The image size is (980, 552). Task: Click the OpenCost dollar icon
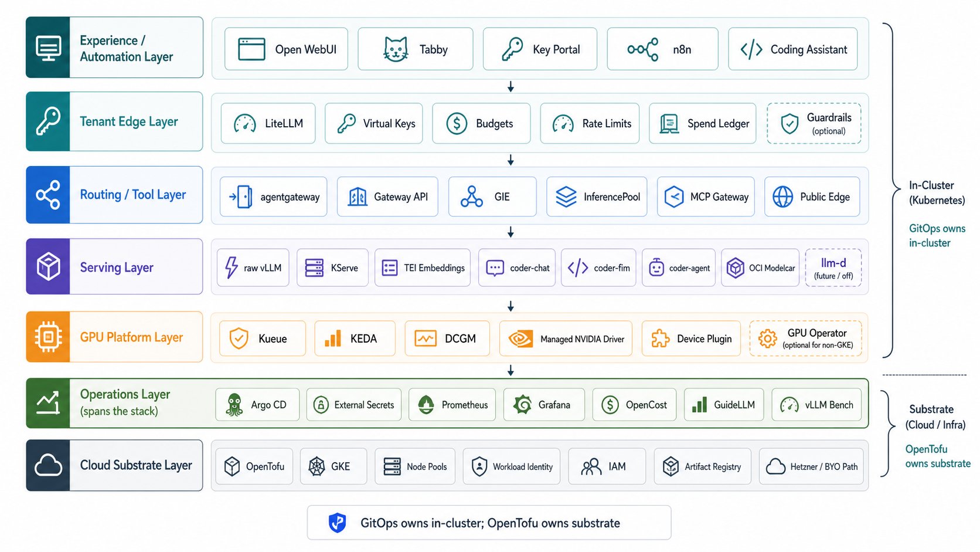tap(610, 405)
